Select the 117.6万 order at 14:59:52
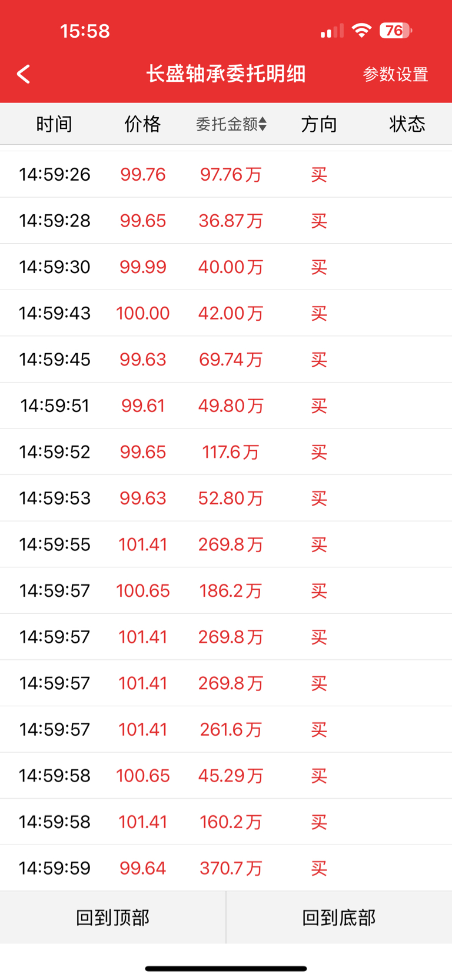The image size is (452, 980). tap(226, 452)
